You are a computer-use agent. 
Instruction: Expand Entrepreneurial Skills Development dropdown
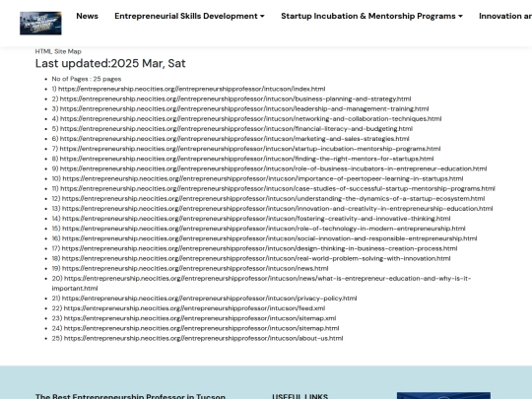pos(189,16)
